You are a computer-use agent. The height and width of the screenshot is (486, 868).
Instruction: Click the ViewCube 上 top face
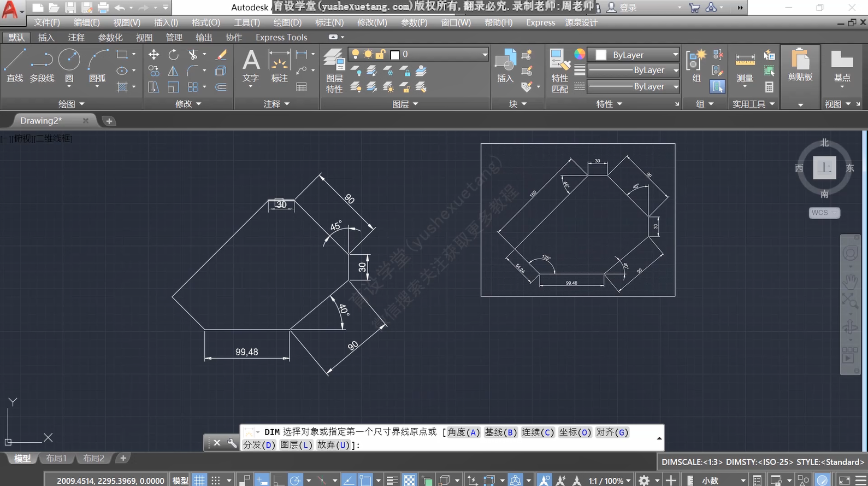pyautogui.click(x=825, y=168)
